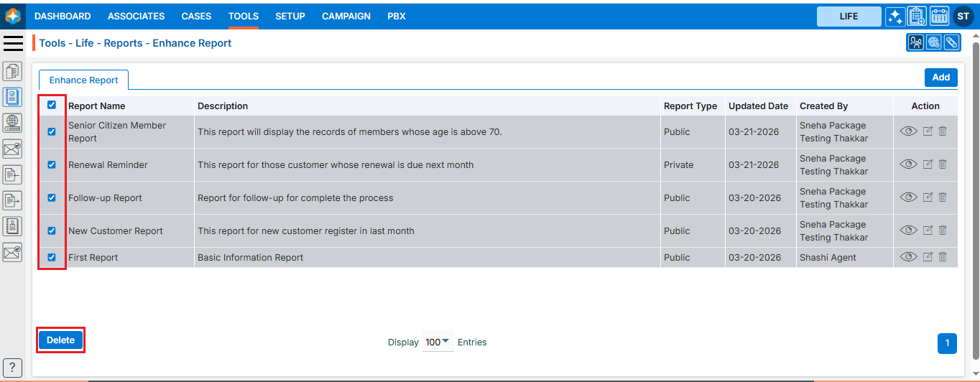Open the CAMPAIGN menu
The width and height of the screenshot is (980, 382).
346,16
